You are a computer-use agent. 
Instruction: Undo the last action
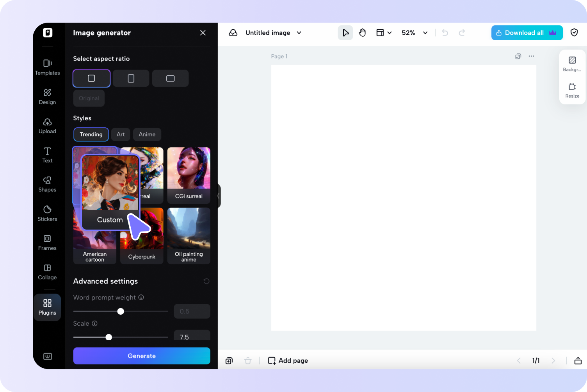click(445, 33)
